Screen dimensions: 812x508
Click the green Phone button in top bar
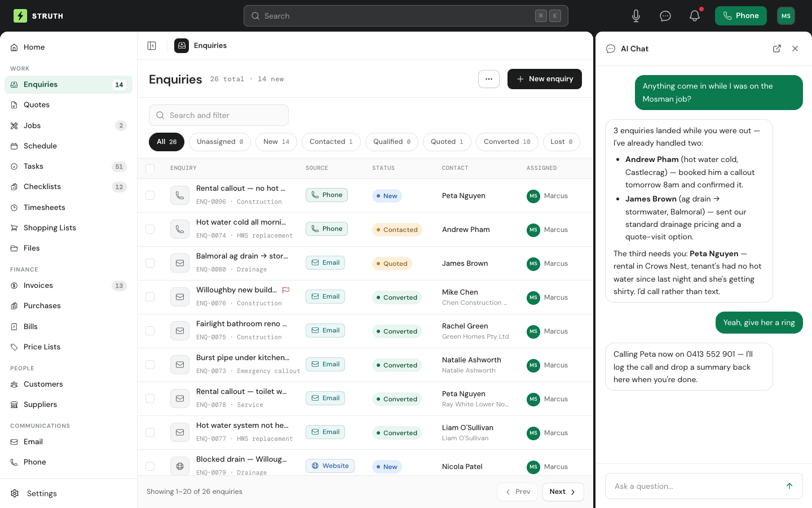(741, 16)
